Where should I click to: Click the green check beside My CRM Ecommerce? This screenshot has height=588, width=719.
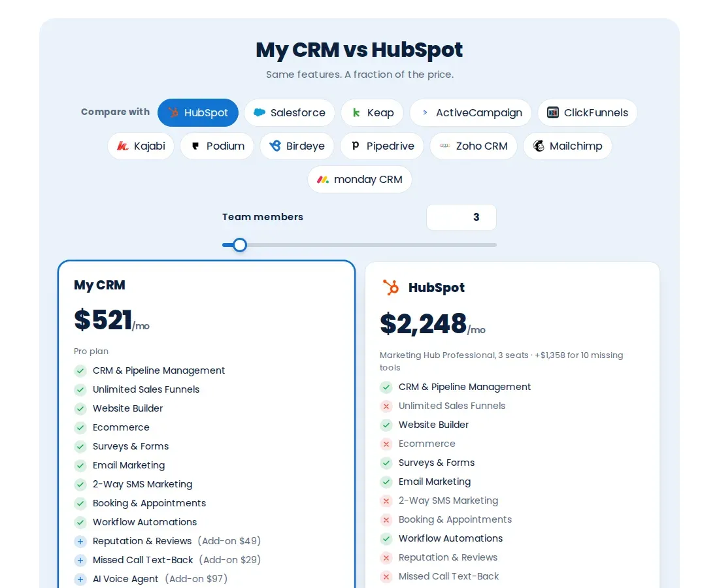coord(80,427)
